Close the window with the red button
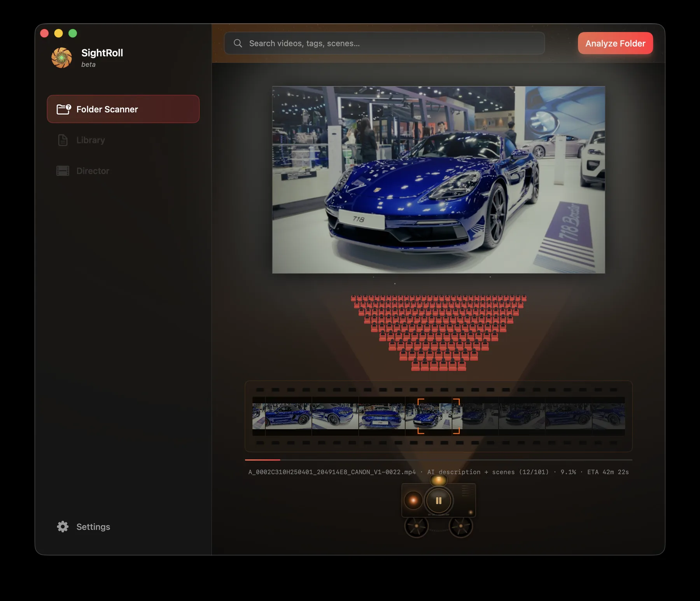Viewport: 700px width, 601px height. [44, 33]
